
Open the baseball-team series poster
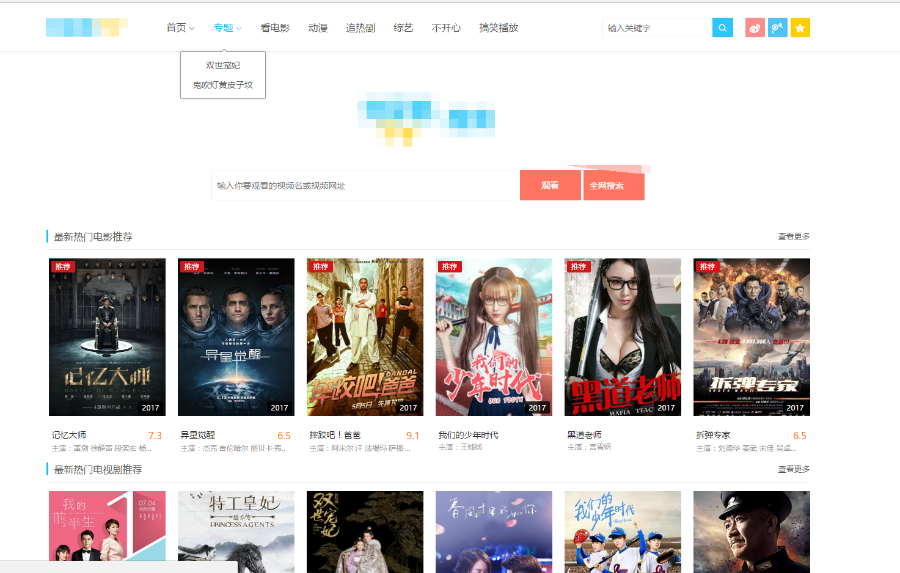point(623,532)
